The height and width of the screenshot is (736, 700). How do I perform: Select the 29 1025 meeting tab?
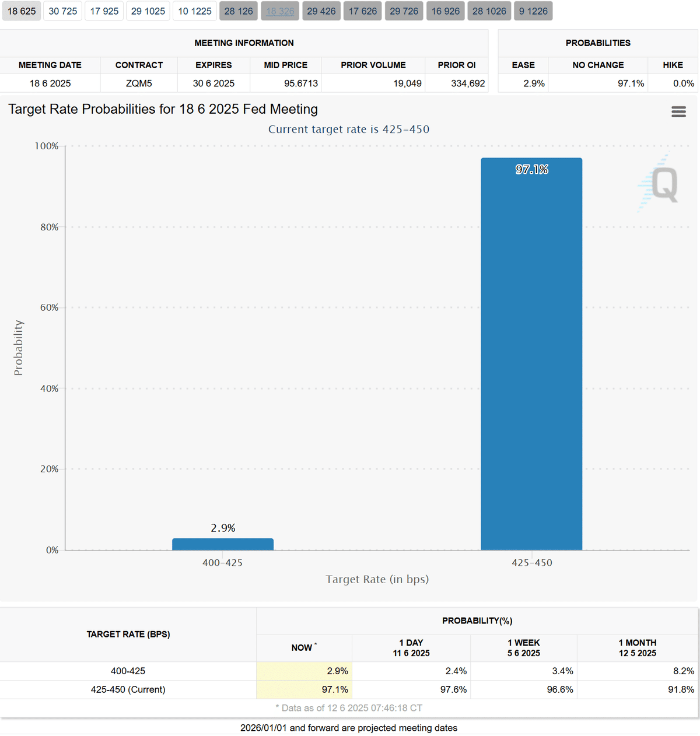coord(148,11)
